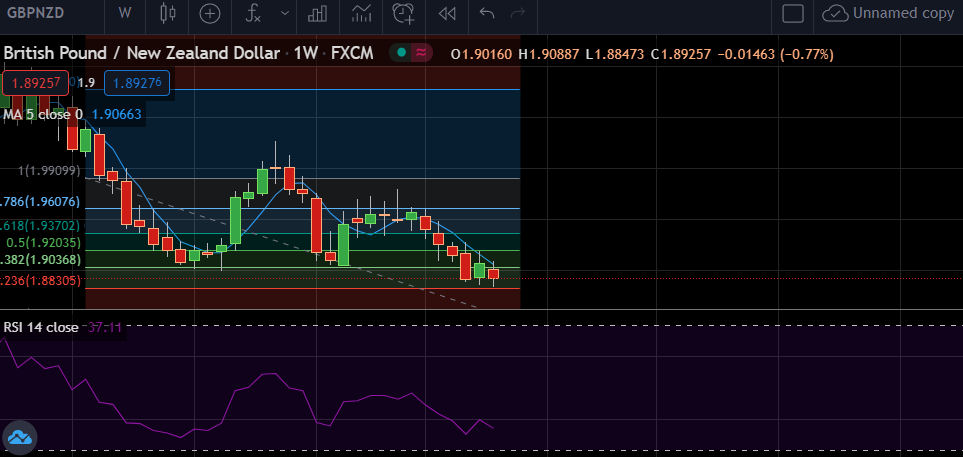Click the red 1.89257 sell price button
The width and height of the screenshot is (963, 457).
(x=34, y=84)
